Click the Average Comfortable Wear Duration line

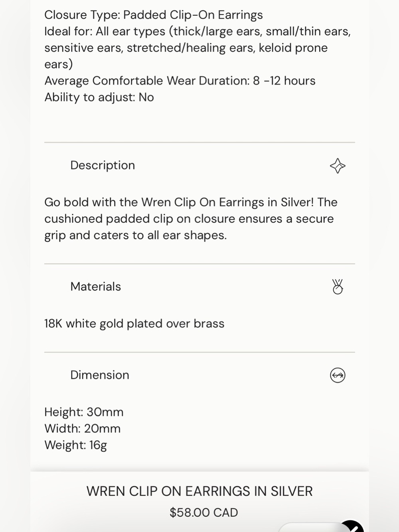point(180,81)
